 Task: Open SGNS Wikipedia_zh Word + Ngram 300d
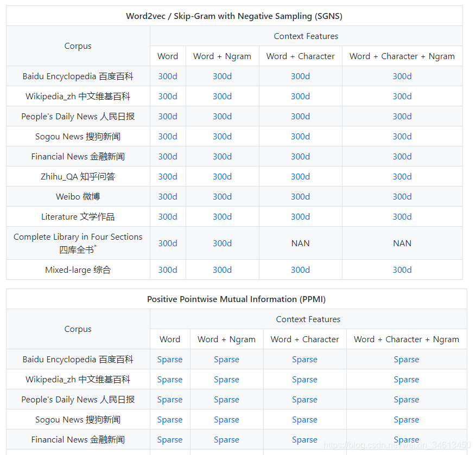tap(222, 96)
